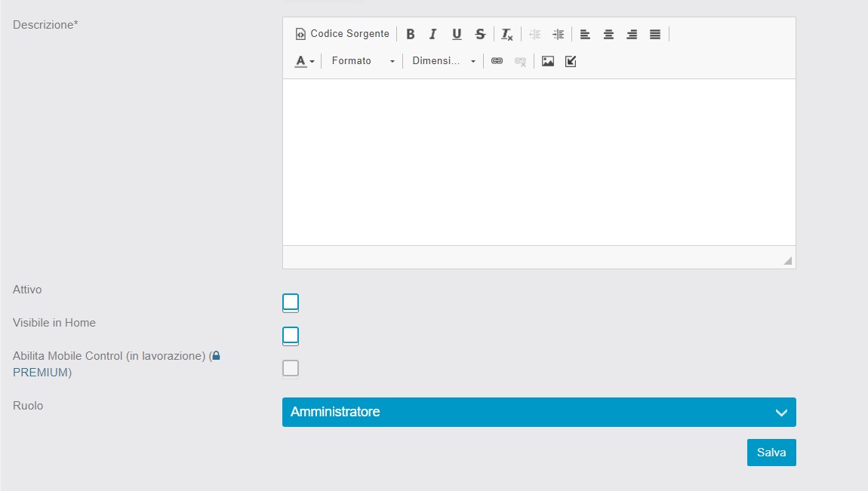Viewport: 868px width, 491px height.
Task: Center align the text
Action: point(608,34)
